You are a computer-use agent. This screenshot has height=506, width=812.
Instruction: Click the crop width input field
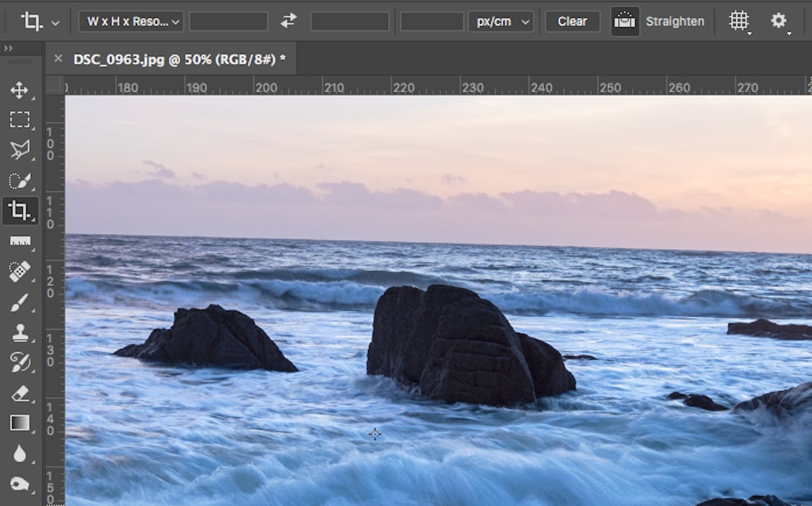[228, 21]
